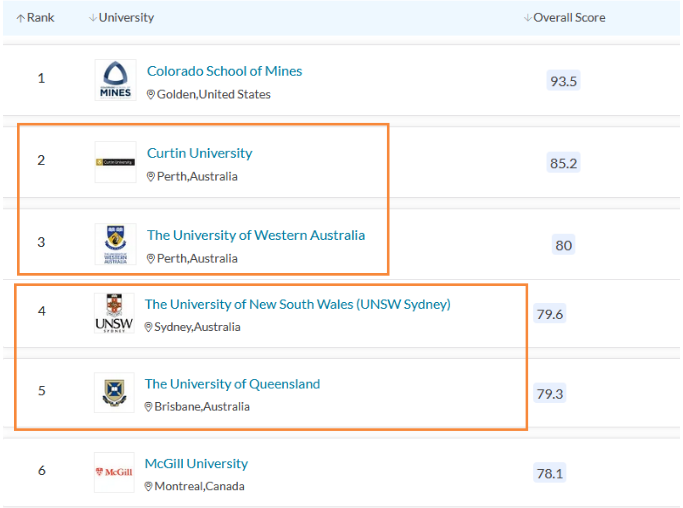Open The University of Queensland link
This screenshot has width=683, height=508.
232,384
